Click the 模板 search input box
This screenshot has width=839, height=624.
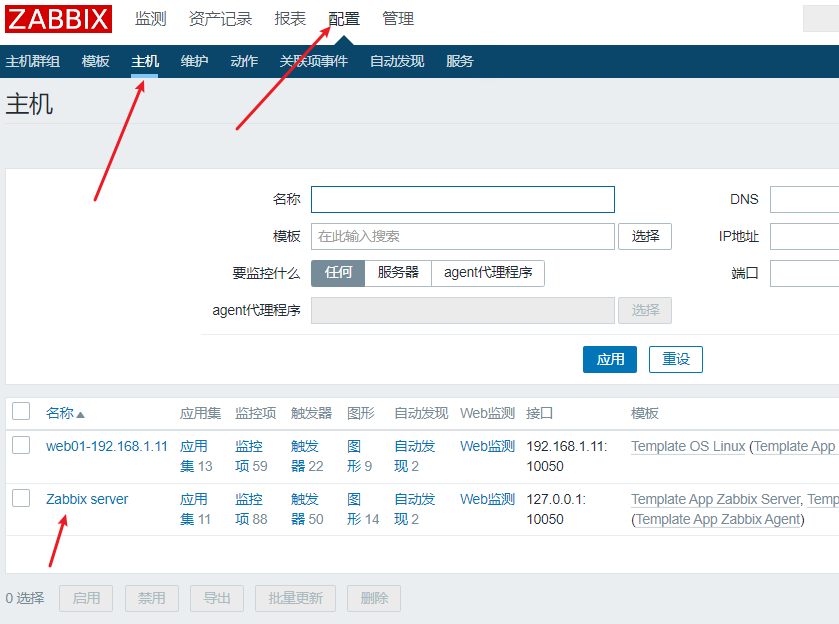click(462, 236)
